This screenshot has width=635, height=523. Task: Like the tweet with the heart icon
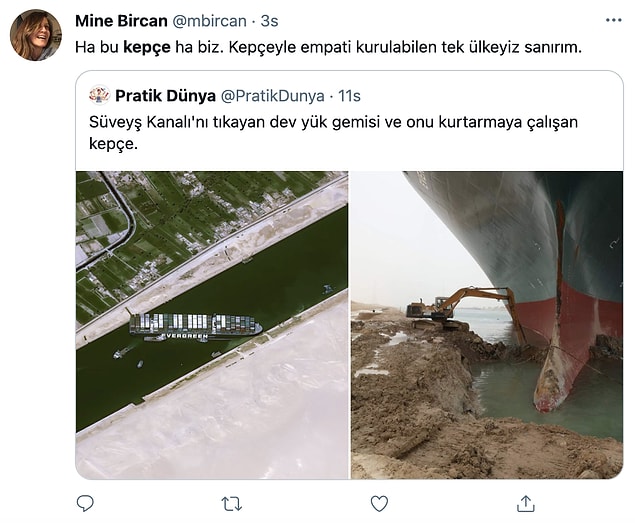379,504
